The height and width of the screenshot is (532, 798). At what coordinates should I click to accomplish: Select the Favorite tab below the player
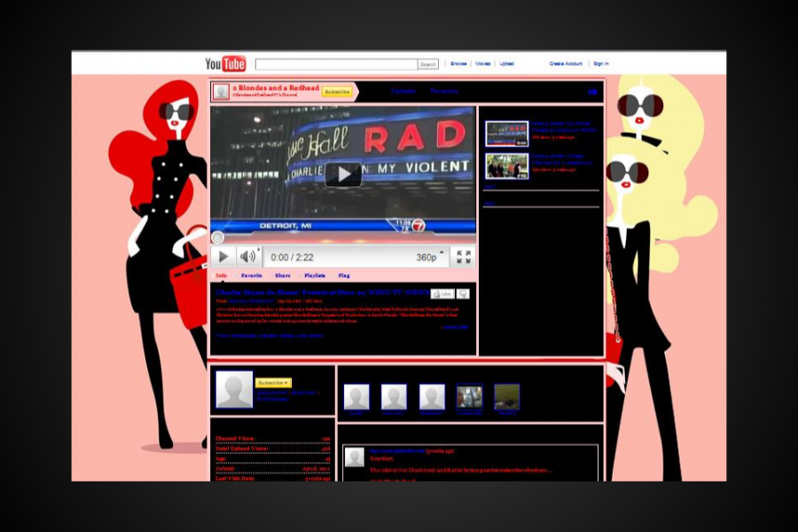click(x=252, y=276)
